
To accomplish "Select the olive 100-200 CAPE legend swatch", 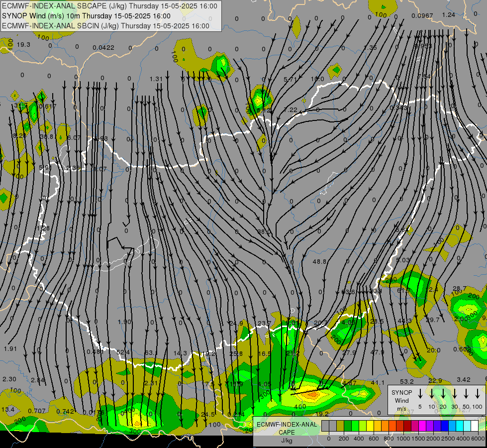I will 340,426.
